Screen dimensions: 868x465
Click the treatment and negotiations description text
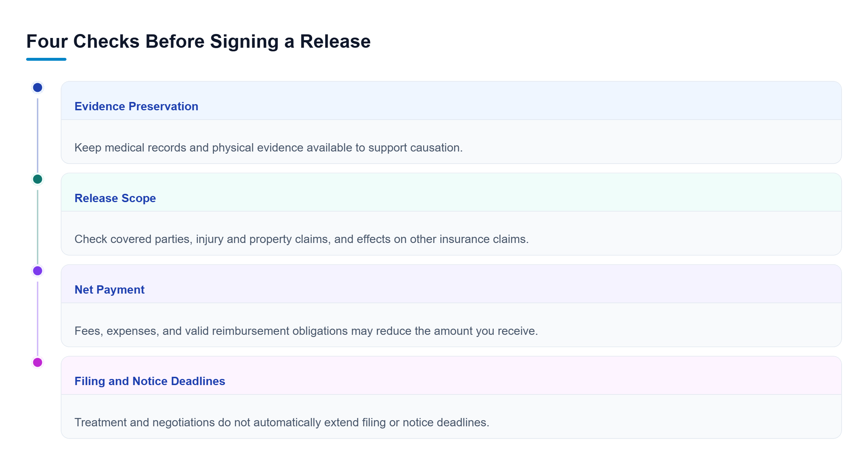pos(282,422)
